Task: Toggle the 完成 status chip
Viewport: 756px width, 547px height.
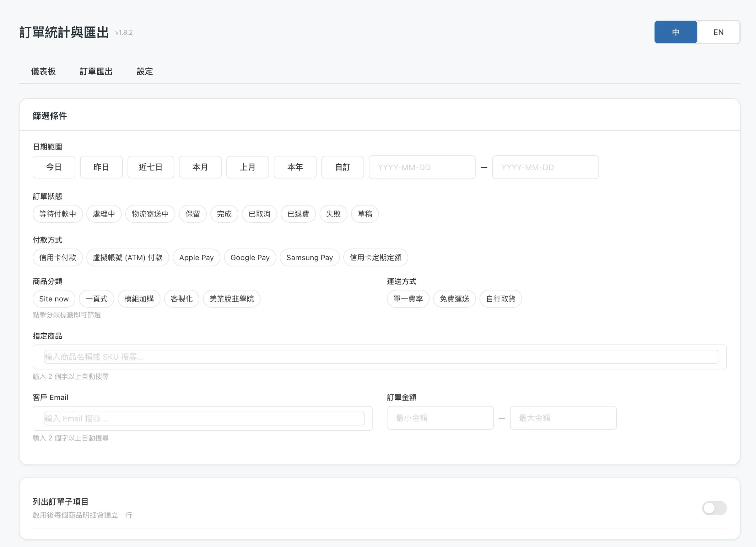Action: (224, 214)
